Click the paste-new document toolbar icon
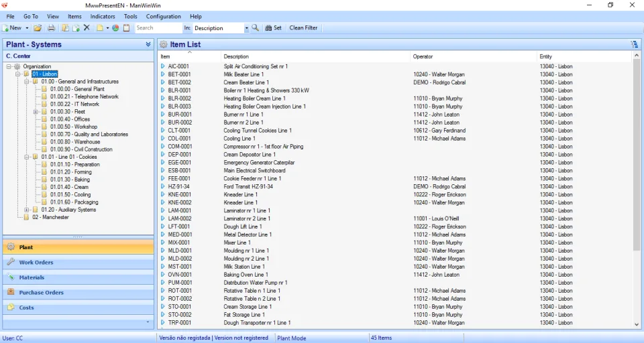 click(76, 28)
